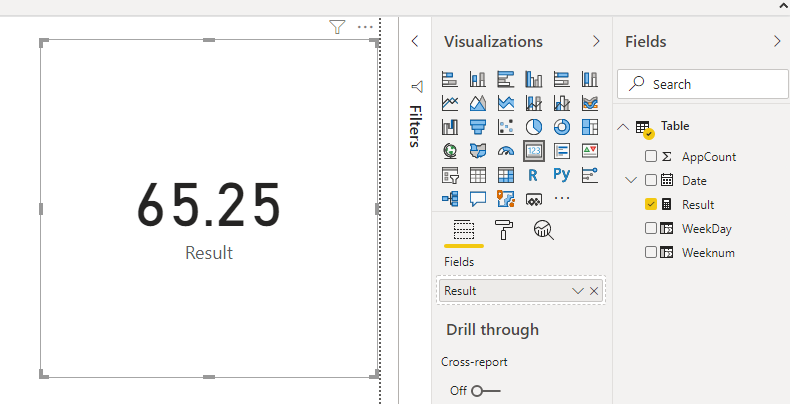This screenshot has height=404, width=790.
Task: Open the card's More options ellipsis
Action: point(365,27)
